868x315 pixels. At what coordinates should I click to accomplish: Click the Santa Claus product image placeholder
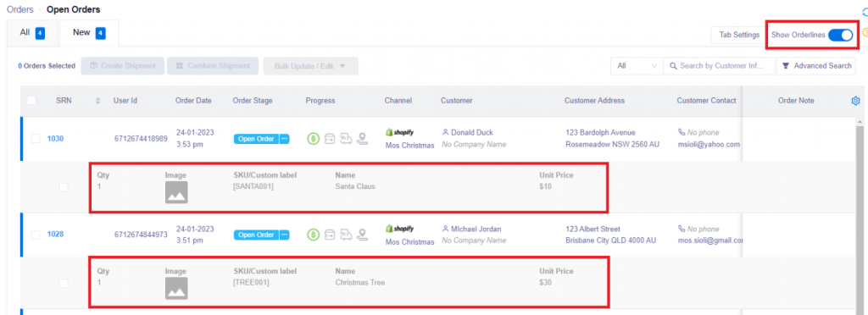coord(176,192)
